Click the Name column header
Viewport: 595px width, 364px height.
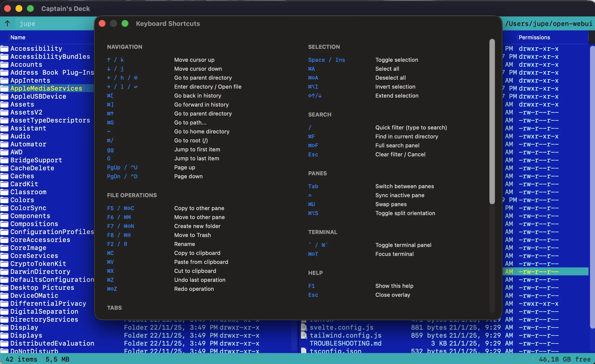pos(18,37)
